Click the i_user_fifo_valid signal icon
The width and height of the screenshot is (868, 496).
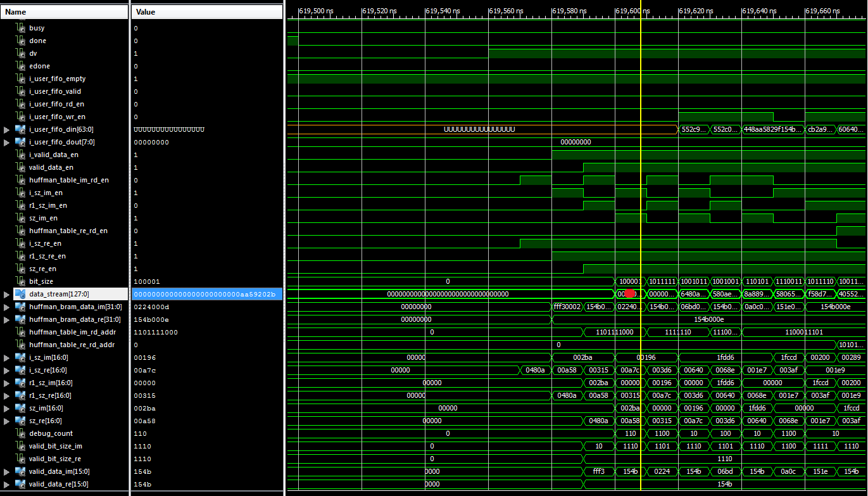[x=20, y=91]
